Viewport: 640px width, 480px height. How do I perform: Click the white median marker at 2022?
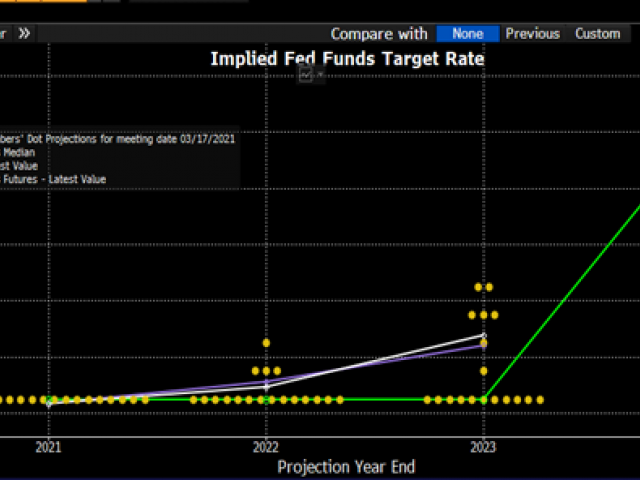(266, 385)
